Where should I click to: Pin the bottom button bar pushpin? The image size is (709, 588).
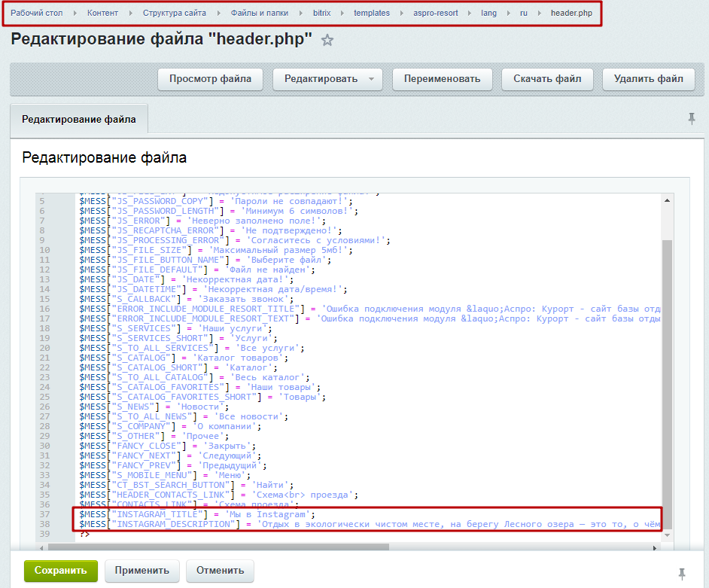(x=681, y=574)
